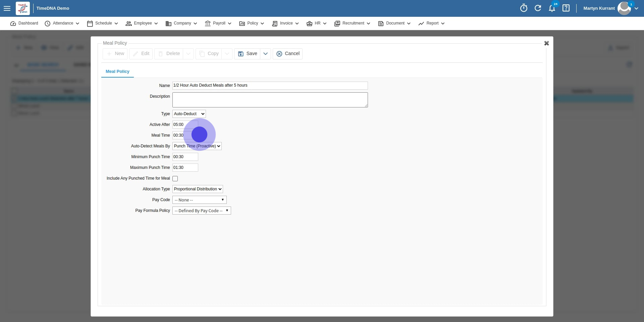The image size is (644, 322).
Task: Select the Copy icon in the dialog toolbar
Action: 202,54
